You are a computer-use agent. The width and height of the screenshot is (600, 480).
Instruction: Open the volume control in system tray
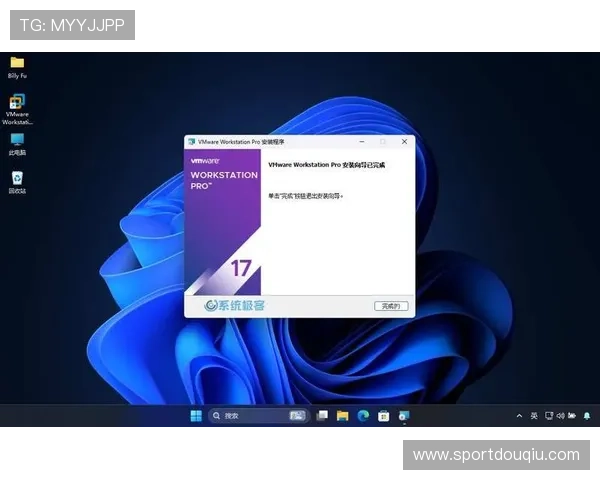[560, 415]
